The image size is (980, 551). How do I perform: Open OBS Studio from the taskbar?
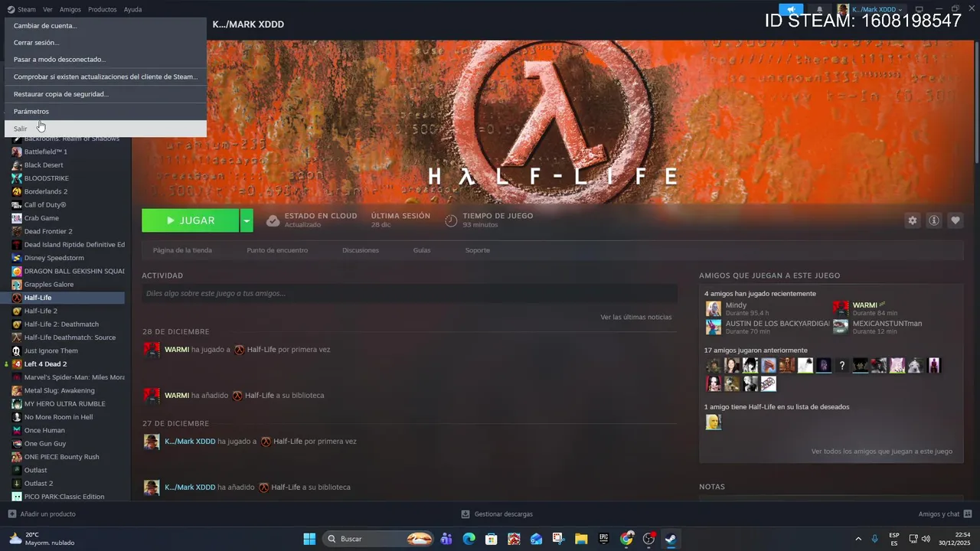coord(649,539)
